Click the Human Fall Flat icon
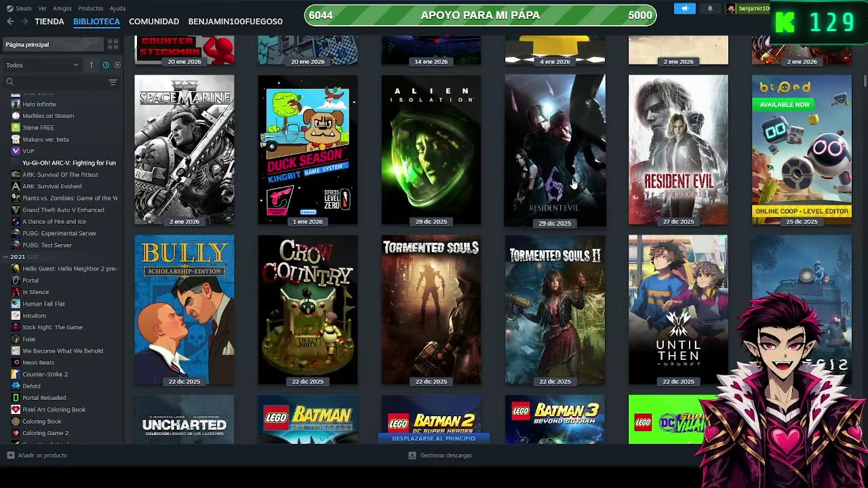Screen dimensions: 868x488 point(16,304)
